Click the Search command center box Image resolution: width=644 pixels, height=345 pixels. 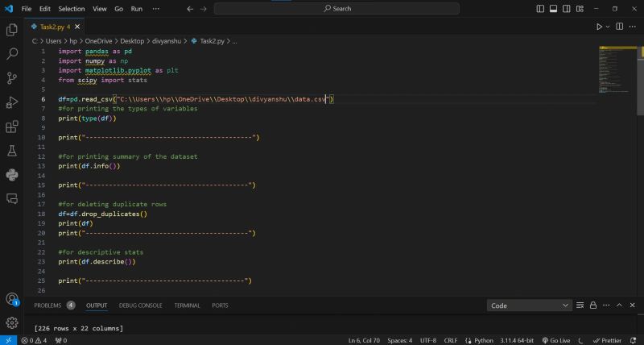coord(337,8)
